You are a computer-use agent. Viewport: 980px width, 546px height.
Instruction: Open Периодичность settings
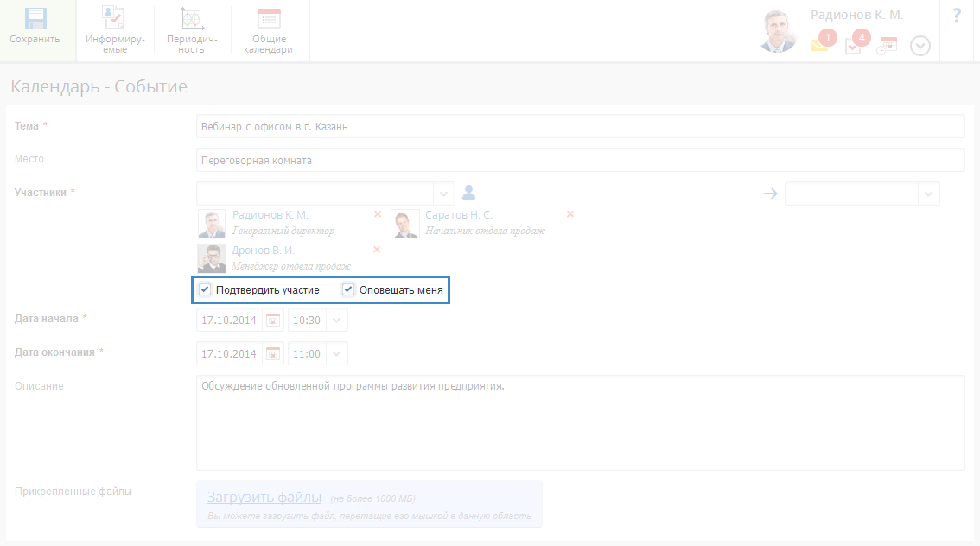click(192, 29)
